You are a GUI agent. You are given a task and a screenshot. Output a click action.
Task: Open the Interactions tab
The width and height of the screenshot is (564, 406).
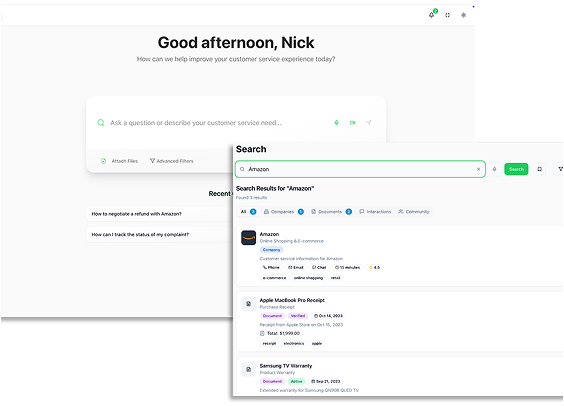coord(375,211)
